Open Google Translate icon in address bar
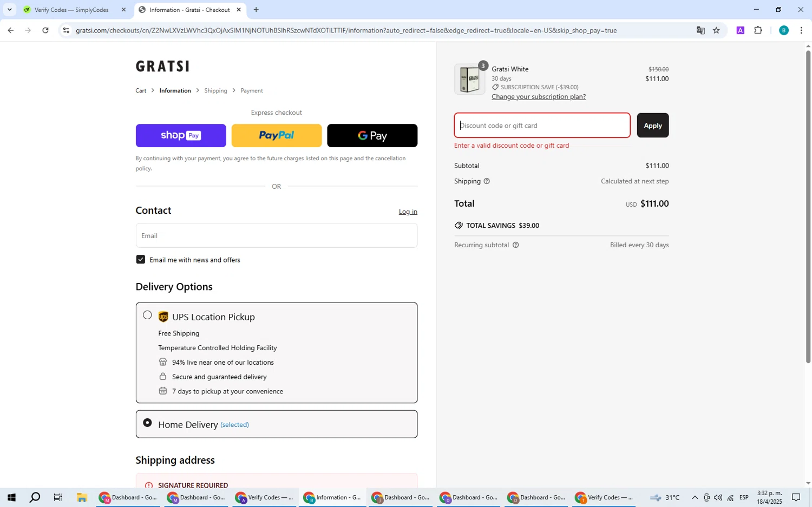Screen dimensions: 812x507 click(x=700, y=30)
